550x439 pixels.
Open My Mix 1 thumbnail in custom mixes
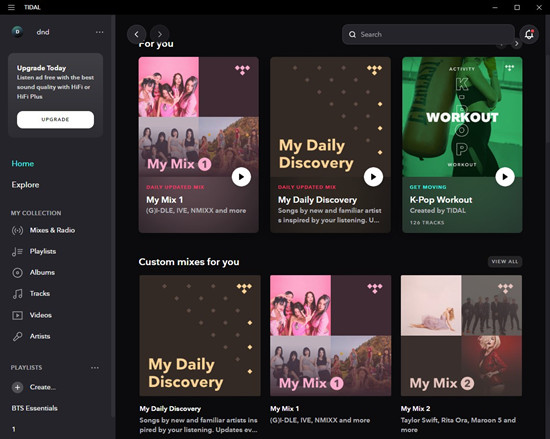pos(331,336)
